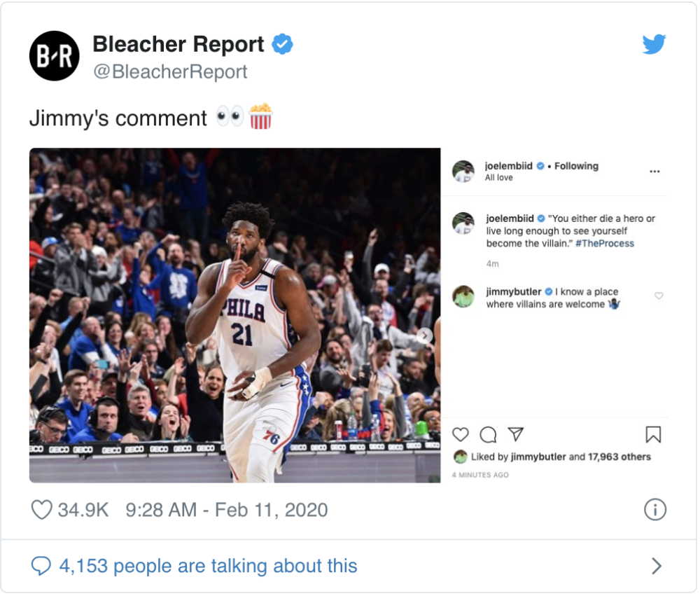This screenshot has width=700, height=596.
Task: Click the Instagram comment bubble icon
Action: pos(488,434)
